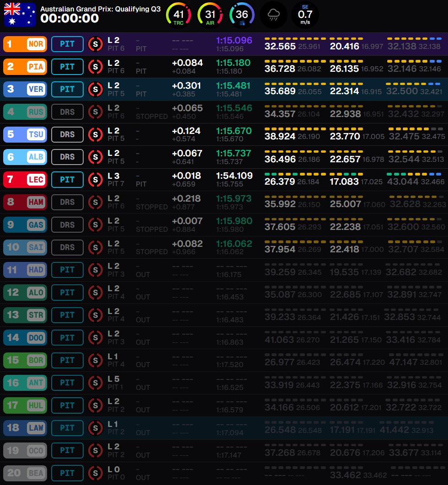Click the air temperature gauge AIR
Viewport: 448px width, 485px height.
[210, 15]
